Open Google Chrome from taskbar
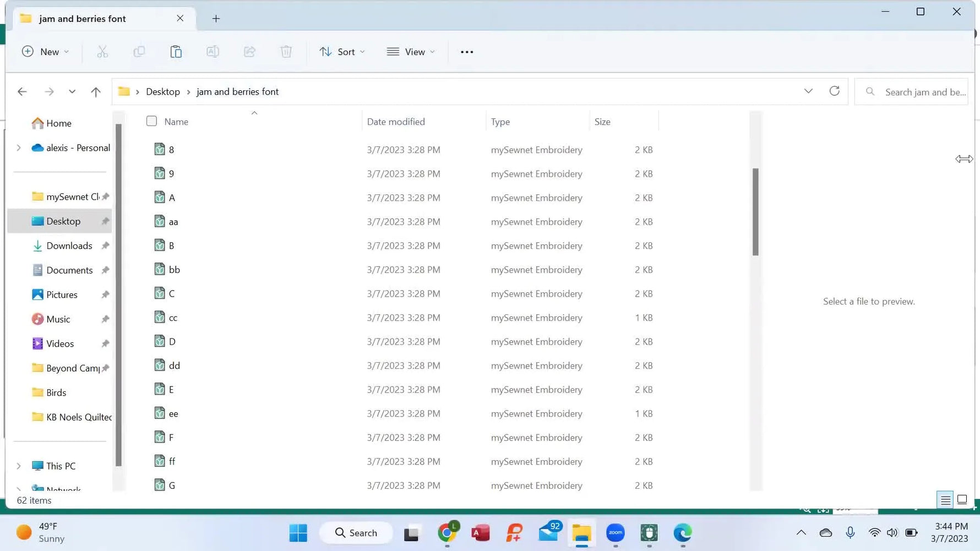Screen dimensions: 980x551 tap(447, 532)
